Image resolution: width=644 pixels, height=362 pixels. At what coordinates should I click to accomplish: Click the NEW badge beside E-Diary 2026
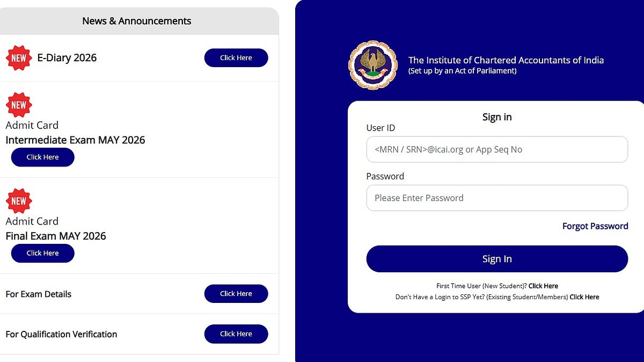(x=19, y=58)
